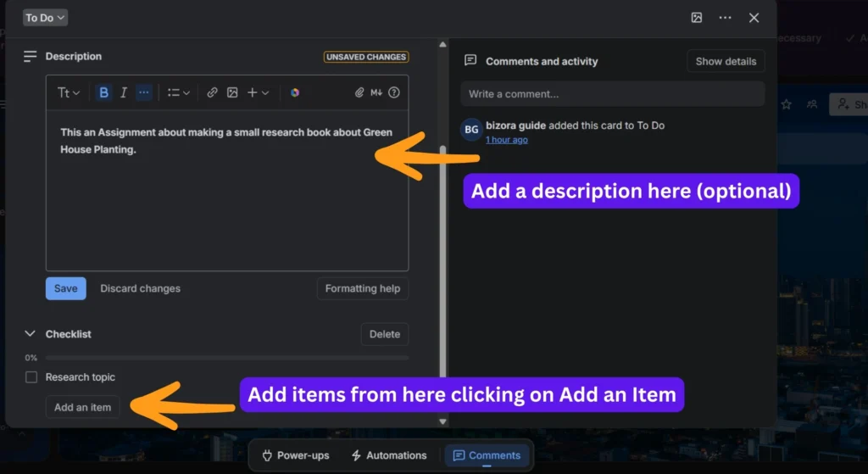Toggle bold formatting in description editor
868x474 pixels.
tap(103, 92)
